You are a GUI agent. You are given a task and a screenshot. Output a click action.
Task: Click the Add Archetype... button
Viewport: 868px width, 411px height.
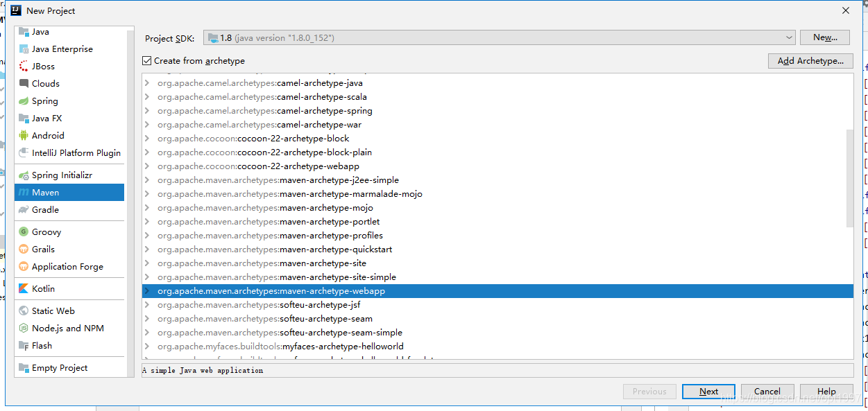pyautogui.click(x=810, y=61)
